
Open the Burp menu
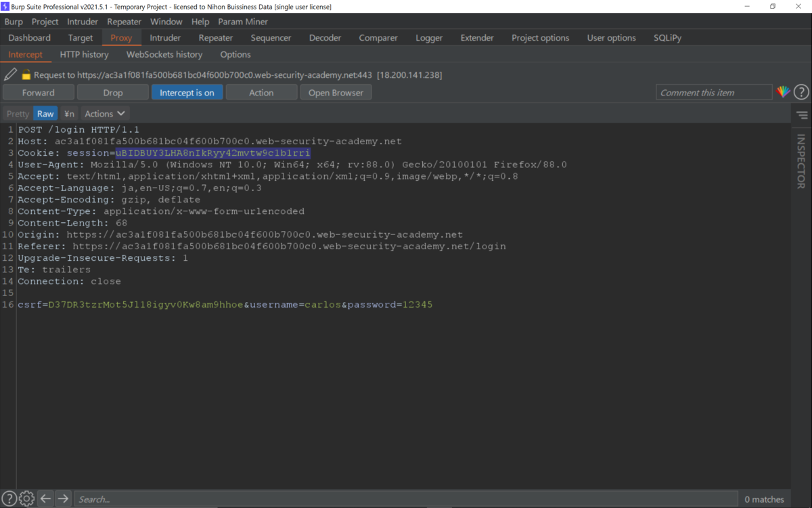pos(14,22)
